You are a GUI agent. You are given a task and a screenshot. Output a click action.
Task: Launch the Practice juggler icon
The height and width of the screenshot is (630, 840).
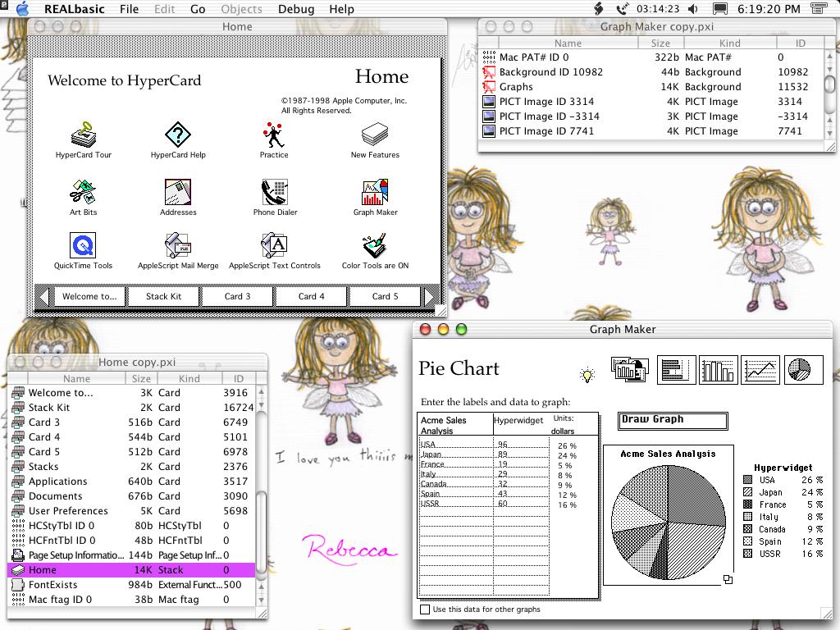click(x=274, y=135)
